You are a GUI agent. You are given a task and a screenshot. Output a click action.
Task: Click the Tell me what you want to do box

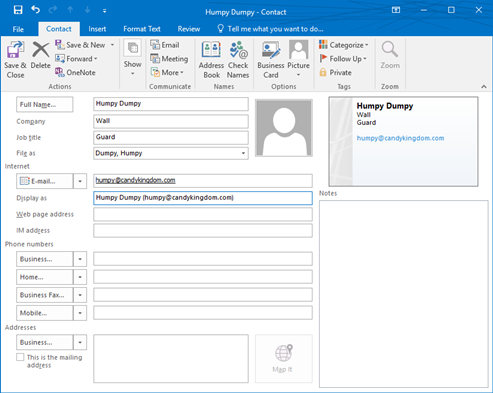tap(270, 29)
